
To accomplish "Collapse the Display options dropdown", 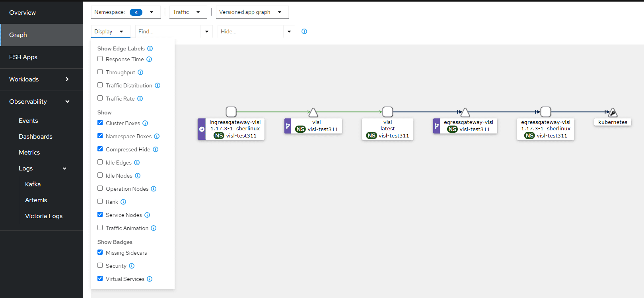I will point(109,31).
